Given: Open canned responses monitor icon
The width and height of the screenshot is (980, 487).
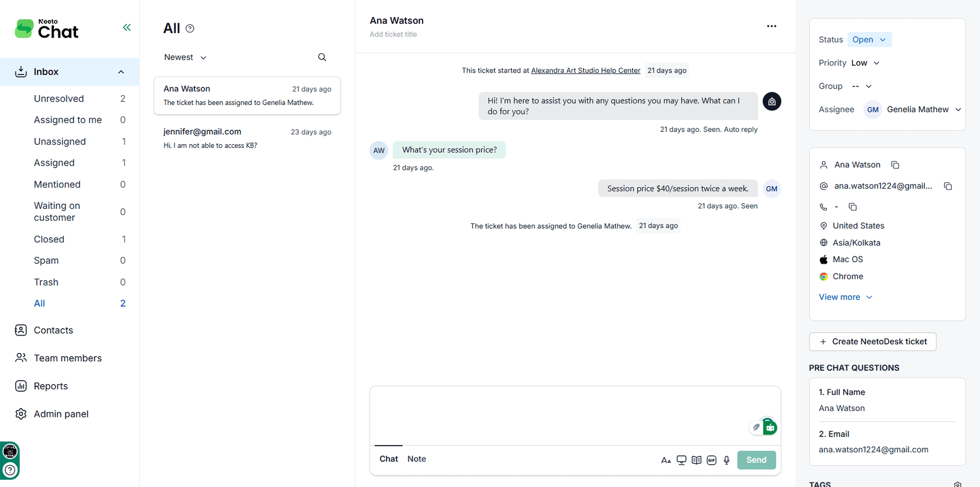Looking at the screenshot, I should (681, 460).
